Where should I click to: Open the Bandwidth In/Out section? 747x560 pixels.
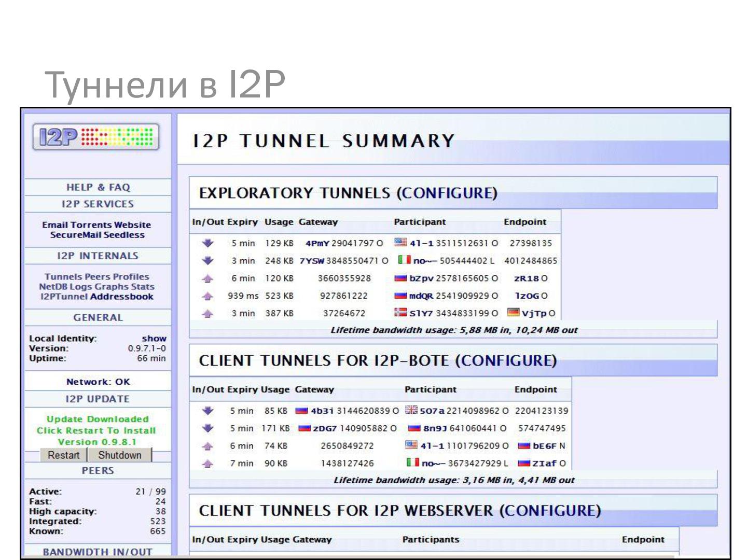coord(98,552)
